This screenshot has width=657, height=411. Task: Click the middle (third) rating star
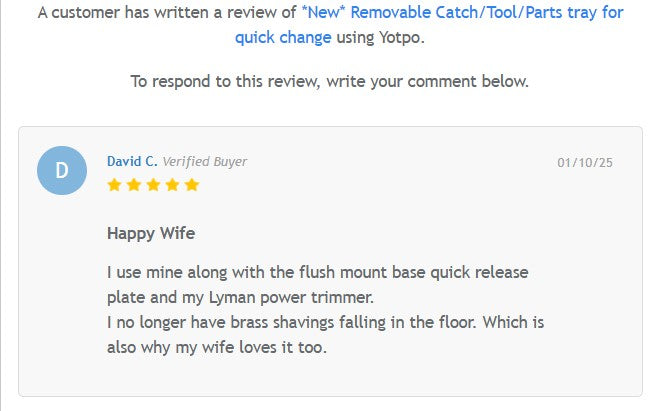tap(153, 185)
